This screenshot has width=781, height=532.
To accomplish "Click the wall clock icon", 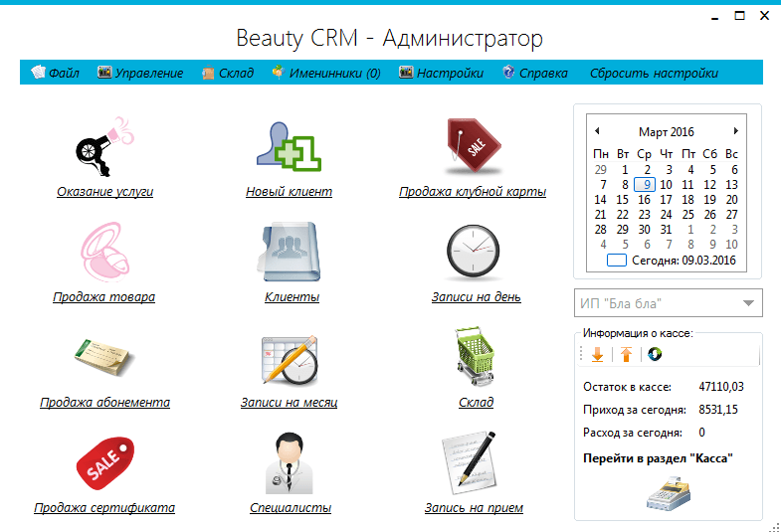I will (473, 251).
